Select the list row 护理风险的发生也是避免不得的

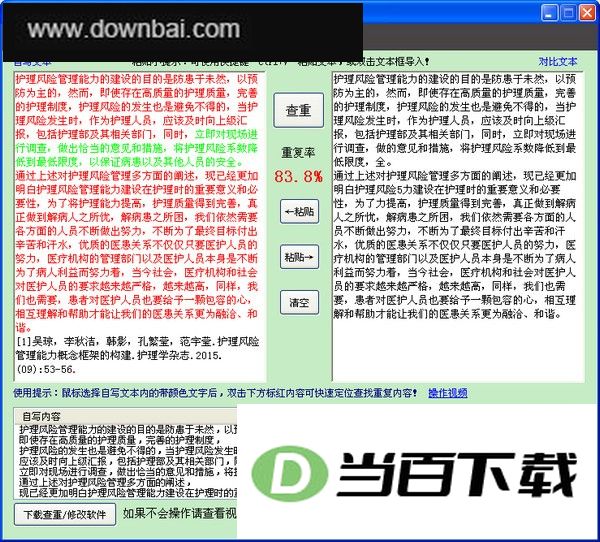coord(128,451)
